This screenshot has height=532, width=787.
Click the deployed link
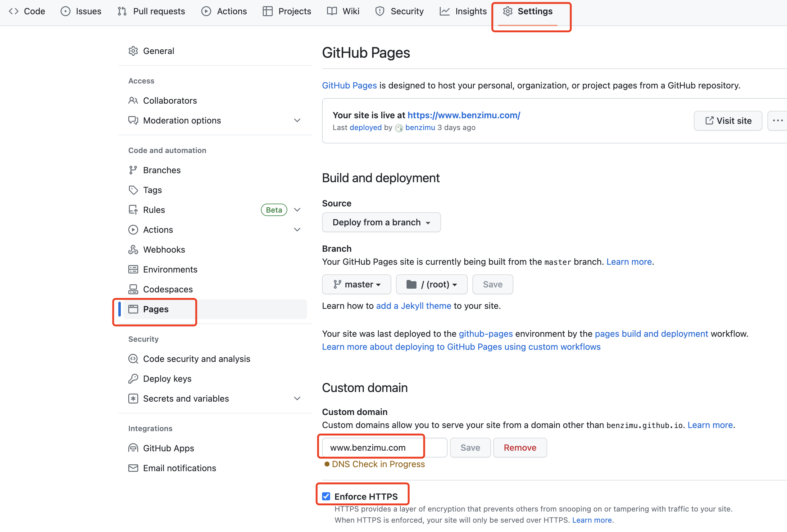(x=366, y=128)
